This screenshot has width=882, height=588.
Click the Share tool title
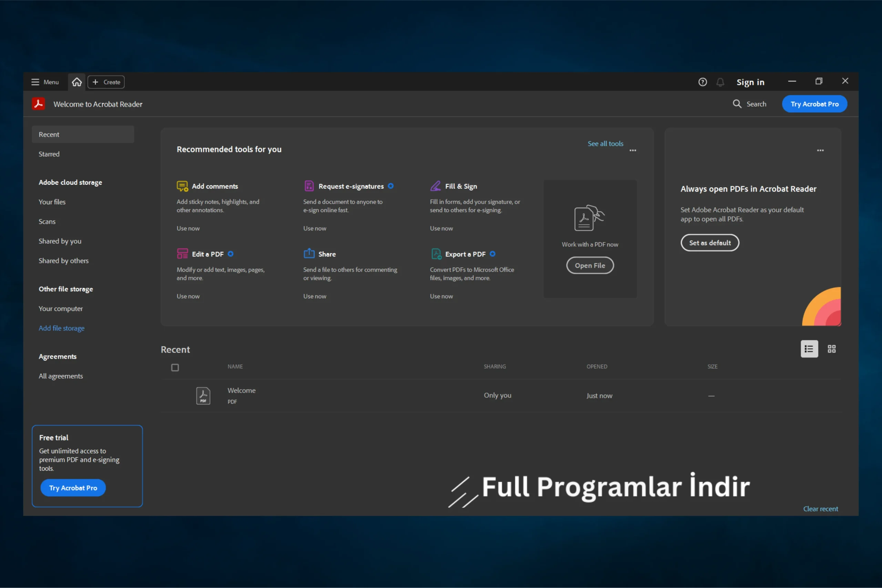point(327,254)
